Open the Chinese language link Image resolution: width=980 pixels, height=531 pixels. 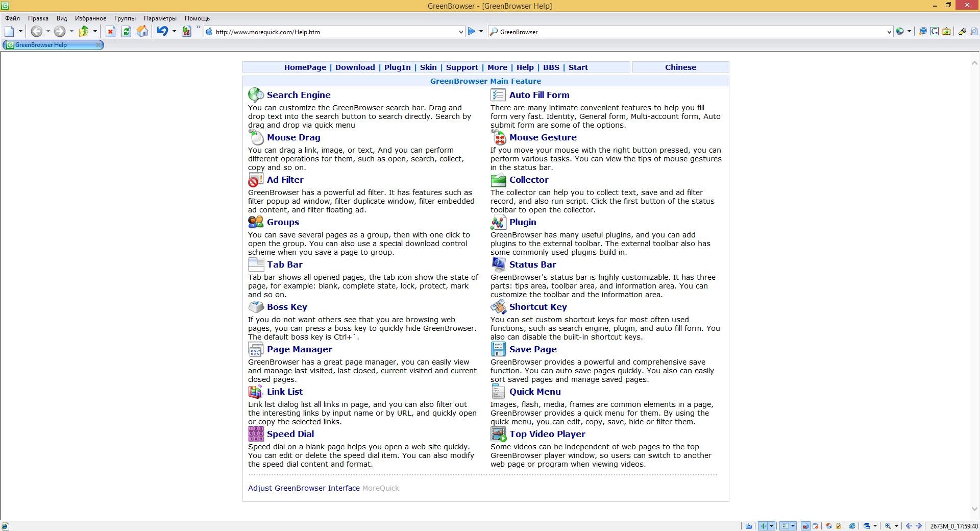point(680,67)
